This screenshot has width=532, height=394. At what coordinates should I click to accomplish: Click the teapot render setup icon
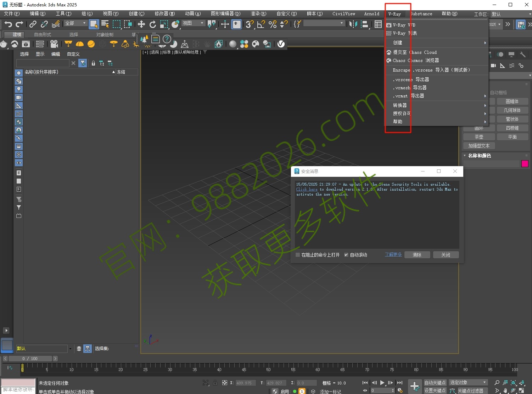coord(4,44)
